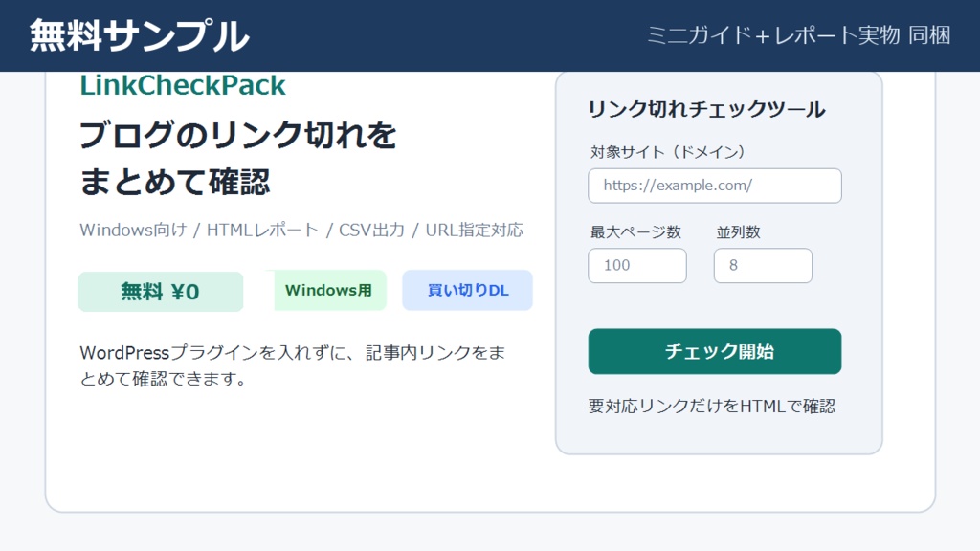Click the 無料サンプル header title

click(140, 35)
